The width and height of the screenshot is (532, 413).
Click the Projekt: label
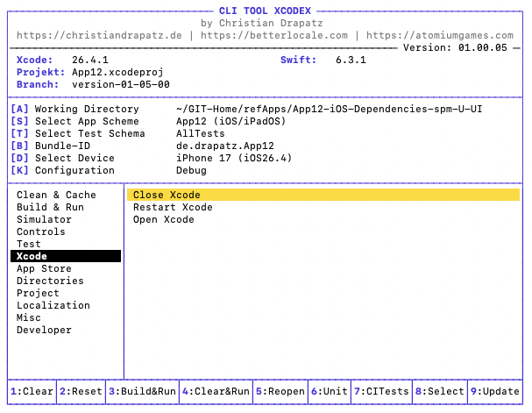[41, 72]
